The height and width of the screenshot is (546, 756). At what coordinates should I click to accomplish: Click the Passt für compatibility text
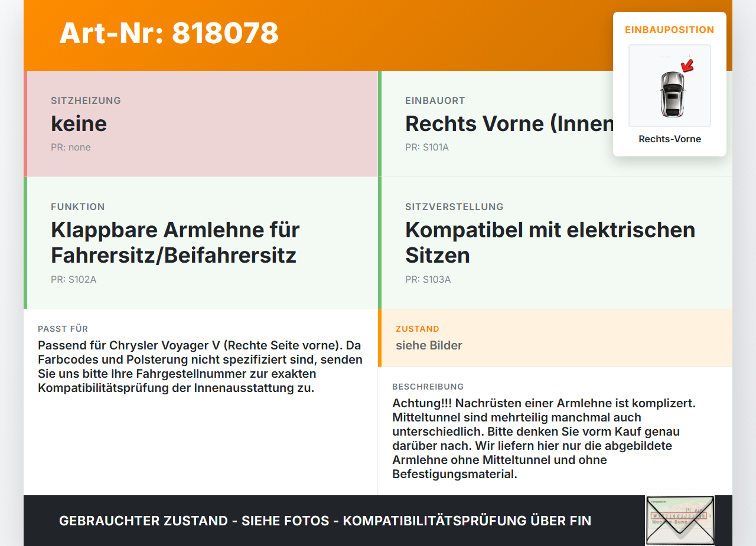coord(200,367)
